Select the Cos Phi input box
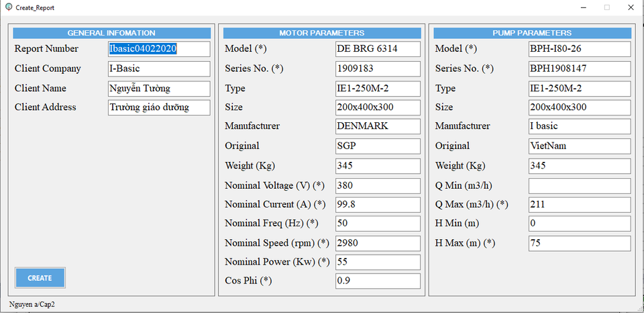This screenshot has height=313, width=644. point(378,281)
